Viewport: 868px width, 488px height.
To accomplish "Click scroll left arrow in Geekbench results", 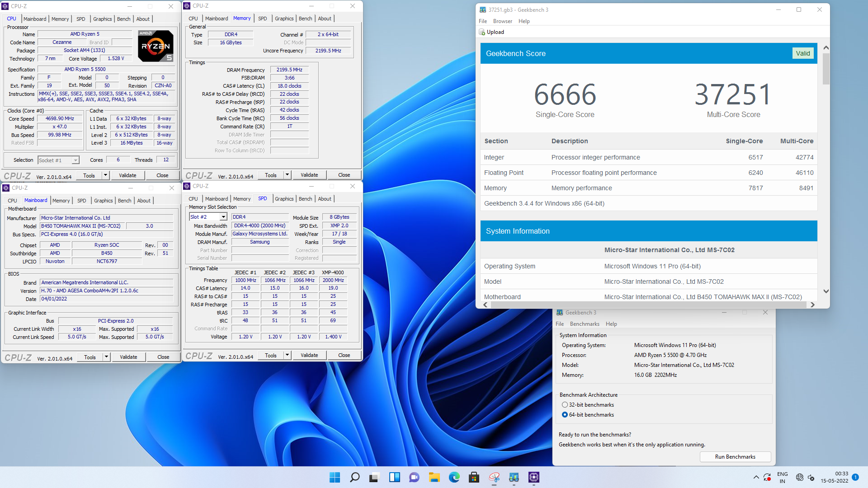I will point(486,305).
